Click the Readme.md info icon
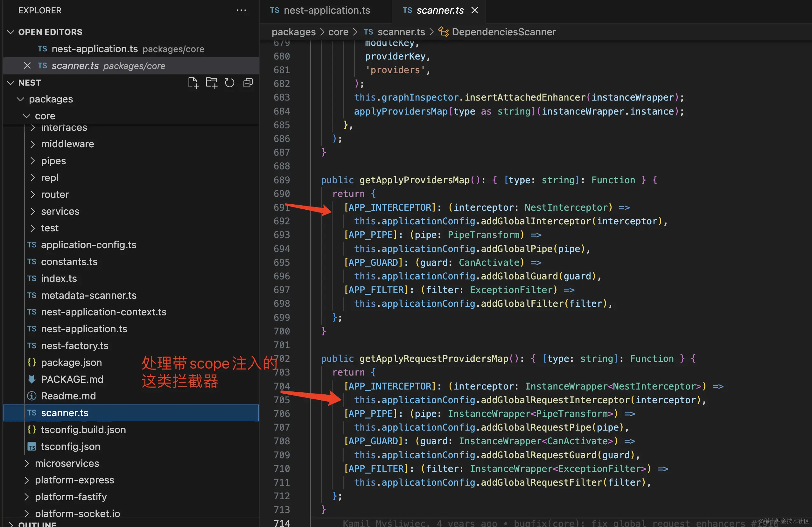 pyautogui.click(x=32, y=396)
